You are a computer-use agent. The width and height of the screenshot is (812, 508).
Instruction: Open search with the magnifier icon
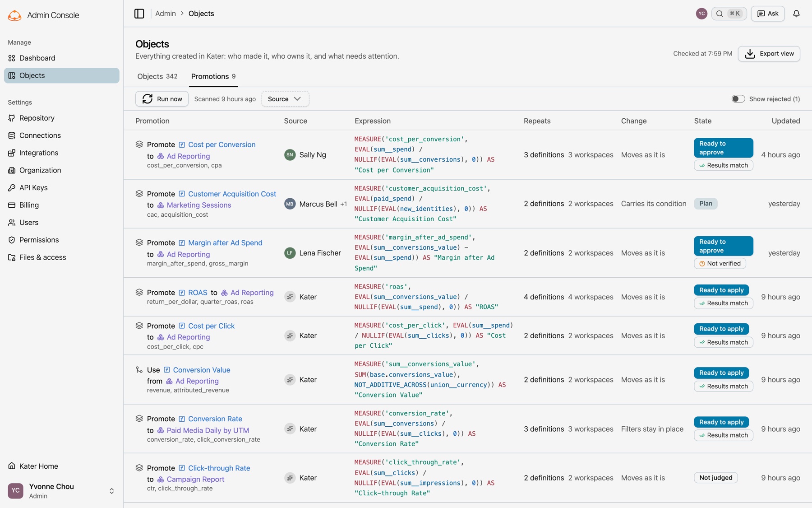click(720, 14)
